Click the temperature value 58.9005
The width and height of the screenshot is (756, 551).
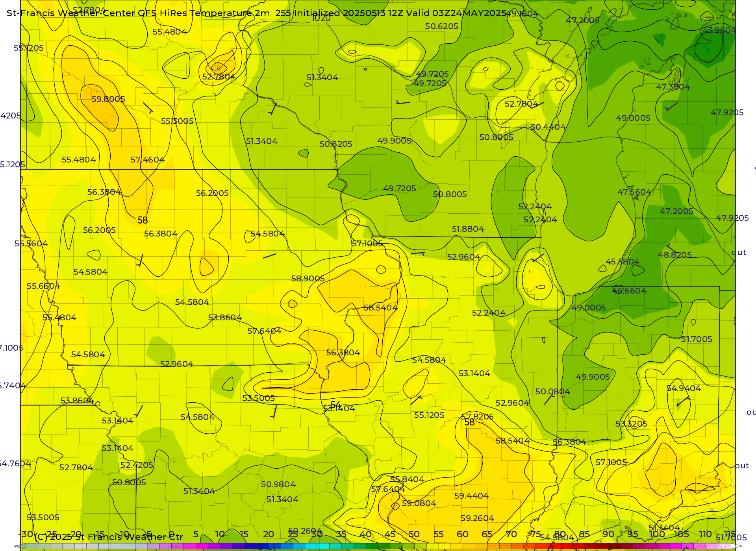(x=308, y=279)
